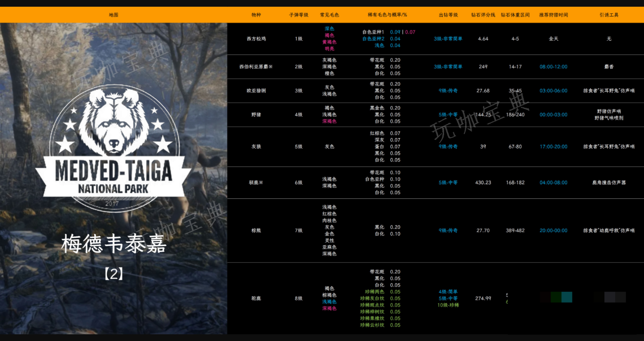Click diamond score 27.68

click(483, 91)
